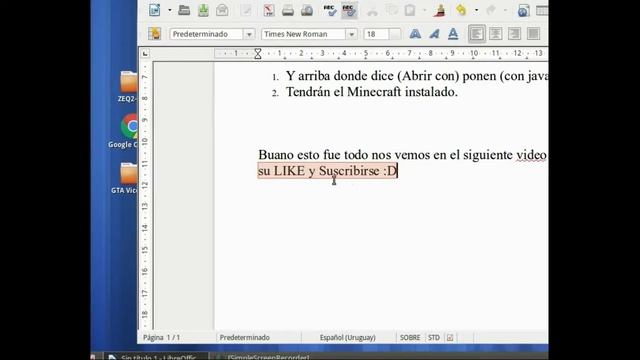Screen dimensions: 640x360
Task: Click the underlined word 'video'
Action: pyautogui.click(x=531, y=155)
